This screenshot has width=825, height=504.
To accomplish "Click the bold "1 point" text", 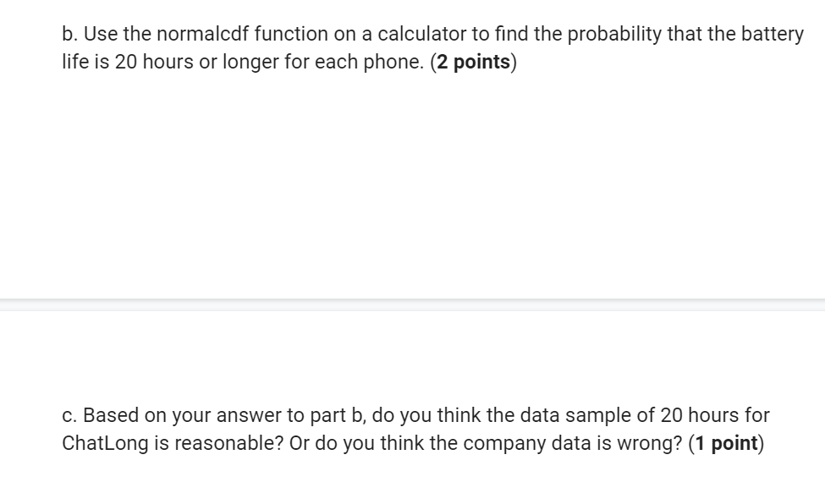I will tap(727, 444).
